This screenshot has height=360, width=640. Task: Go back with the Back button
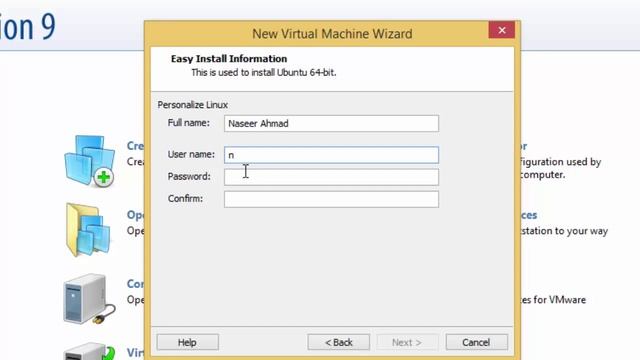tap(338, 342)
